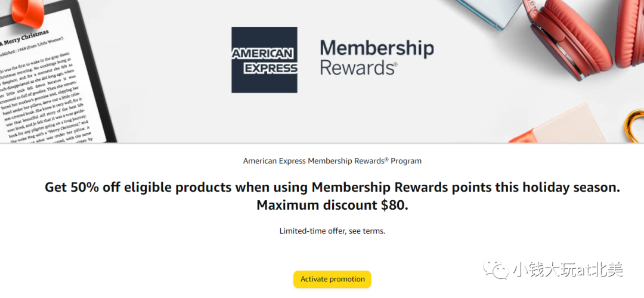Click the 小钱大玩at北美 watermark text
644x298 pixels.
tap(568, 269)
